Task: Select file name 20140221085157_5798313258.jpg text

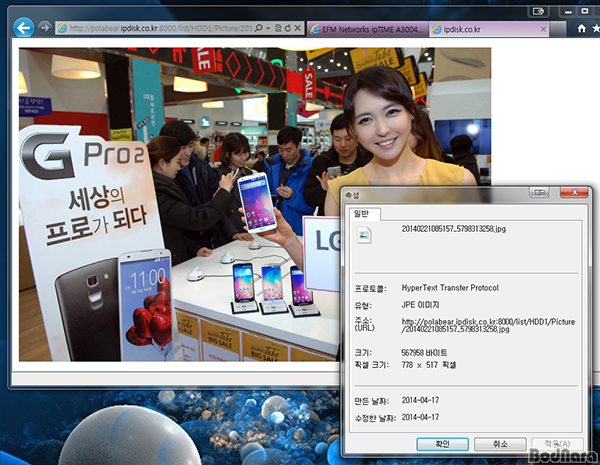Action: tap(453, 229)
